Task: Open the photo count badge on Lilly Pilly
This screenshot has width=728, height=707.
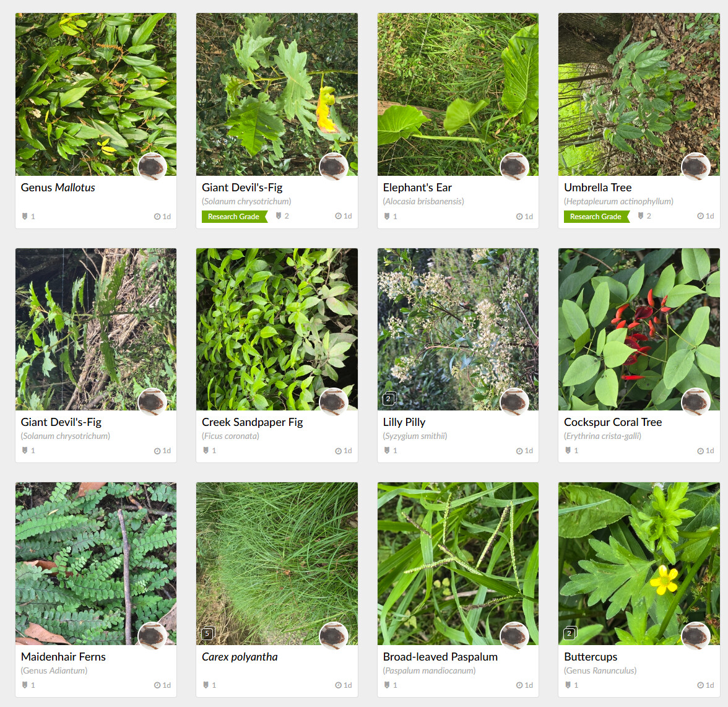Action: coord(389,398)
